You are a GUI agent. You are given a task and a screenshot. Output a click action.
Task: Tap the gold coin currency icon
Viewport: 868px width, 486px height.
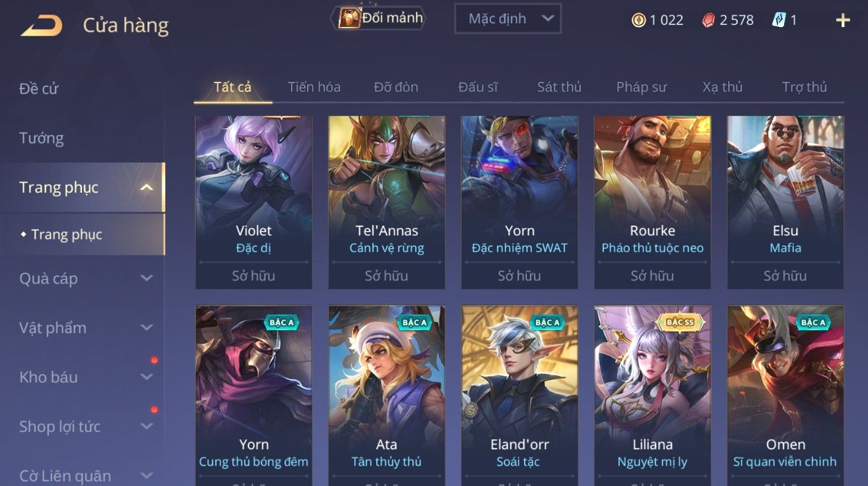coord(638,20)
